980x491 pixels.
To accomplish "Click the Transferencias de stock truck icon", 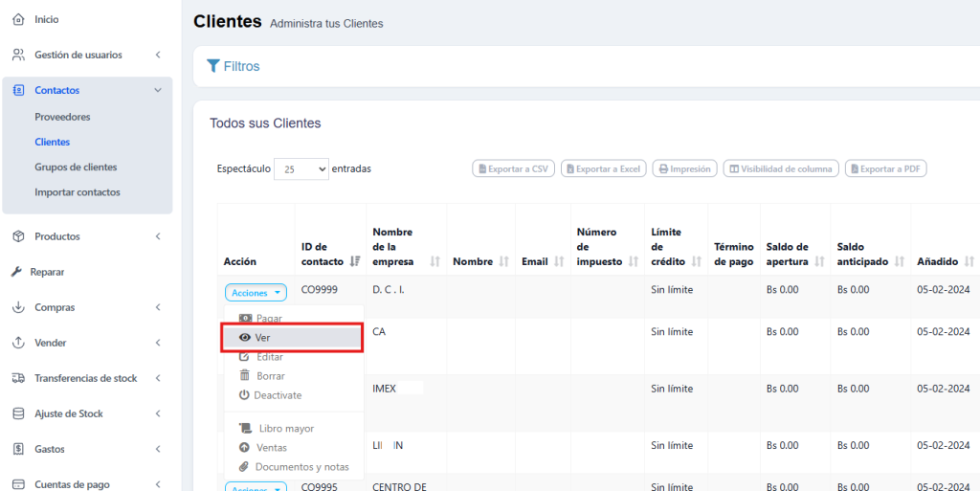I will (x=18, y=378).
